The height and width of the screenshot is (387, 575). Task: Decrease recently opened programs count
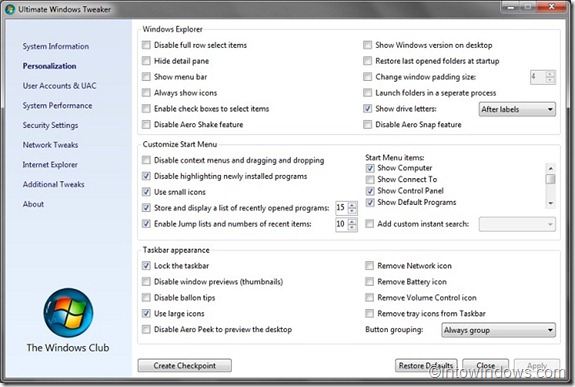pos(352,211)
